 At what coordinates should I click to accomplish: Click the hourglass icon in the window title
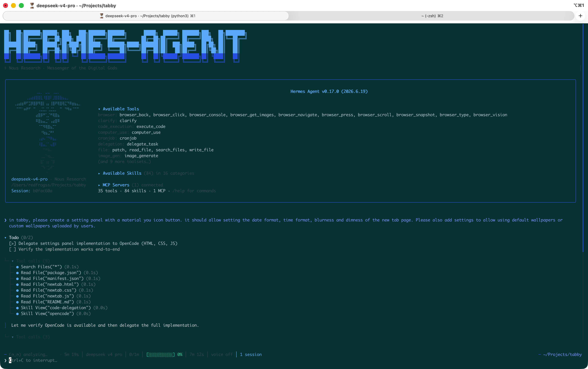[32, 5]
